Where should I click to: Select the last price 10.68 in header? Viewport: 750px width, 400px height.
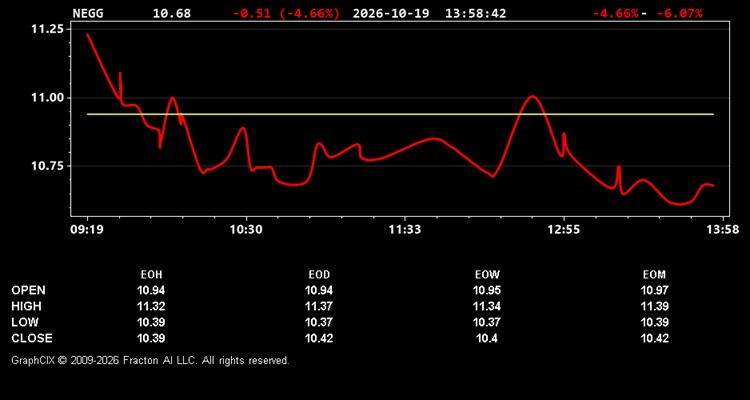point(171,13)
